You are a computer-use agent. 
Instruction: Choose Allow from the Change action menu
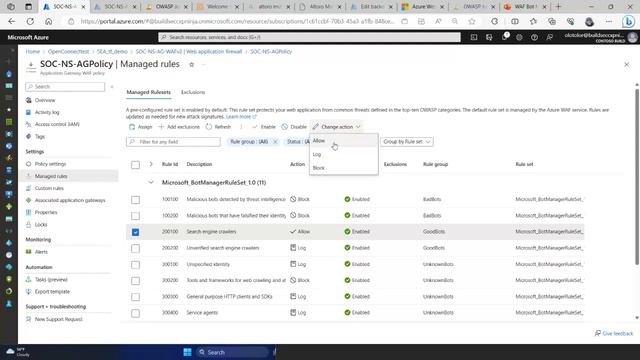pos(344,140)
